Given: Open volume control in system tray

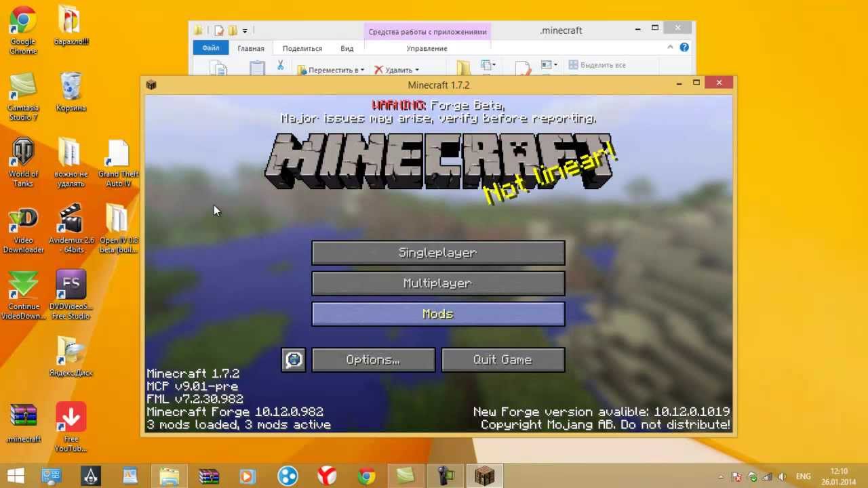Looking at the screenshot, I should pyautogui.click(x=783, y=476).
